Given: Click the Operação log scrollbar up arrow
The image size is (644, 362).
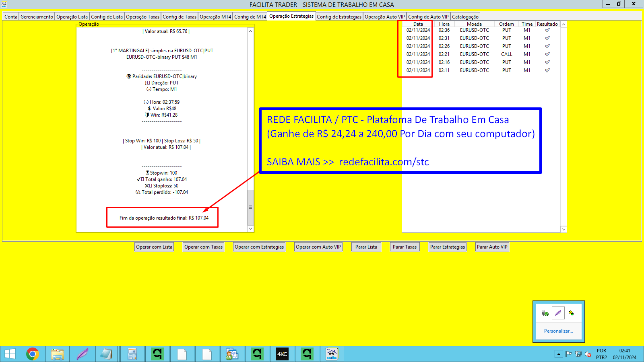Looking at the screenshot, I should click(250, 31).
